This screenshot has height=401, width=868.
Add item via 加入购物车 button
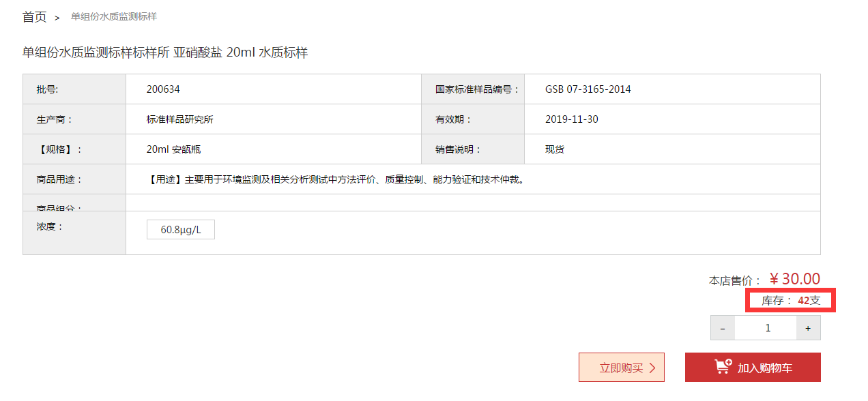coord(753,368)
